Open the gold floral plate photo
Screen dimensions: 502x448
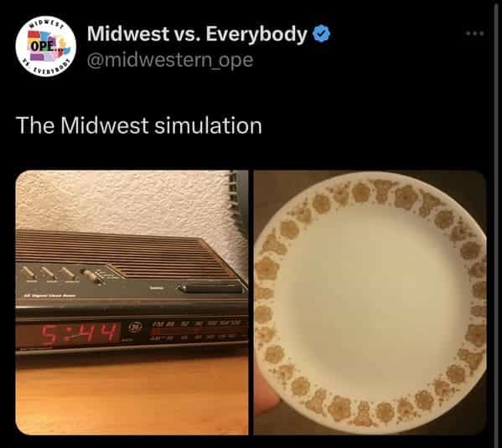pos(370,302)
